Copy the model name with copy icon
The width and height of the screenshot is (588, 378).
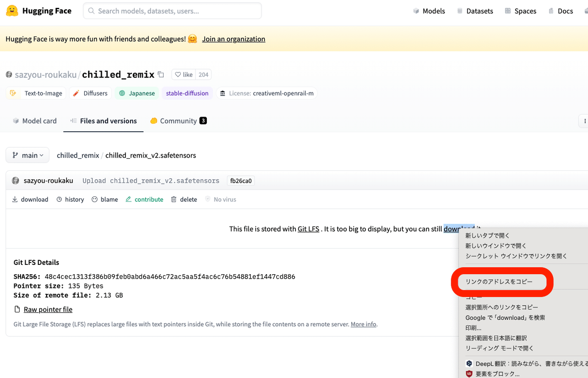(x=161, y=74)
